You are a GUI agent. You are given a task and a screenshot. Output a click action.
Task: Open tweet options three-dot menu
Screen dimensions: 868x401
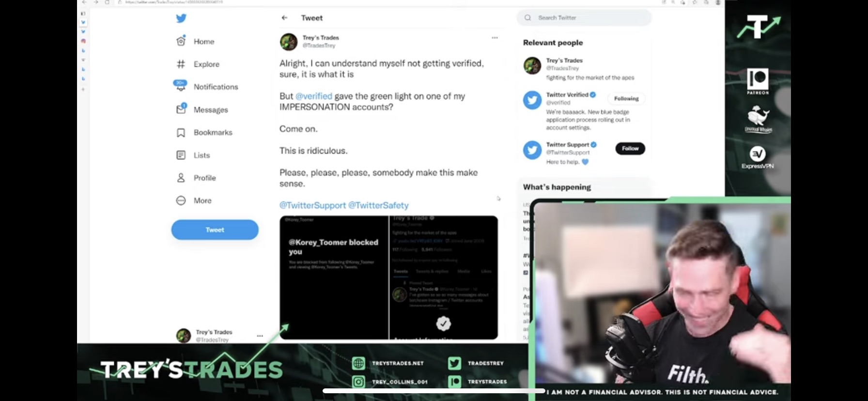(495, 38)
